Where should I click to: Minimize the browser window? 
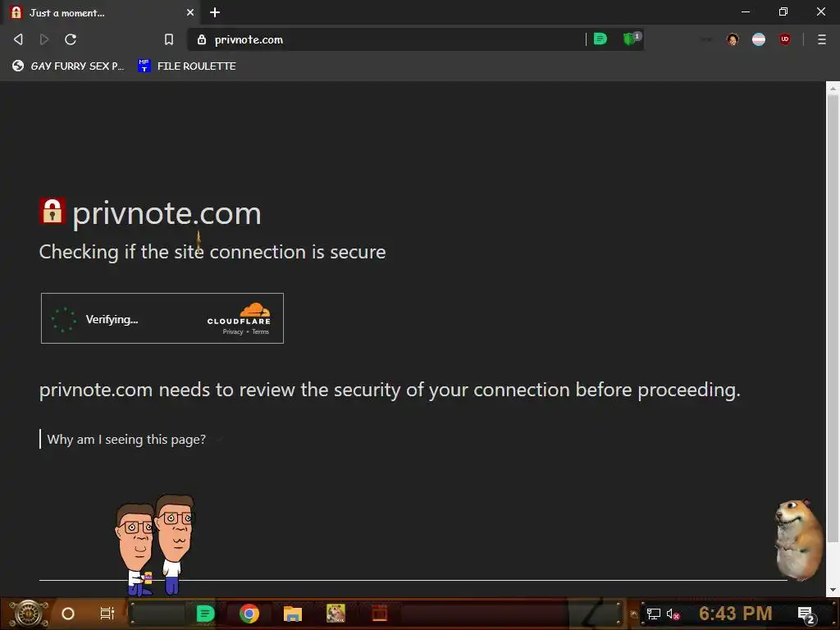(x=745, y=11)
